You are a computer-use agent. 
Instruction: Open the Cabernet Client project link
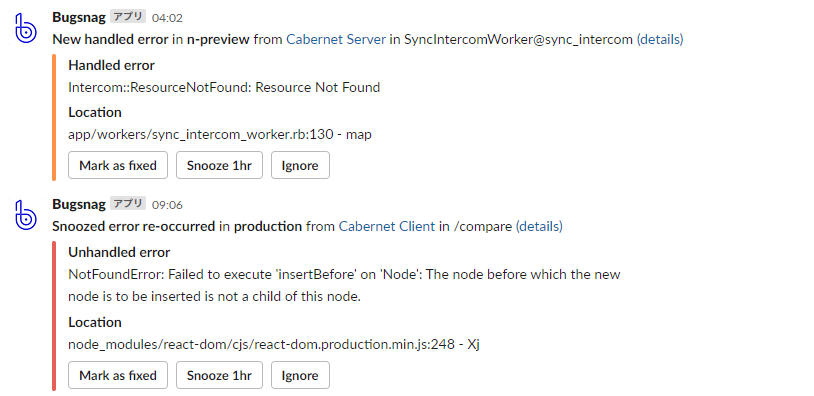click(387, 226)
